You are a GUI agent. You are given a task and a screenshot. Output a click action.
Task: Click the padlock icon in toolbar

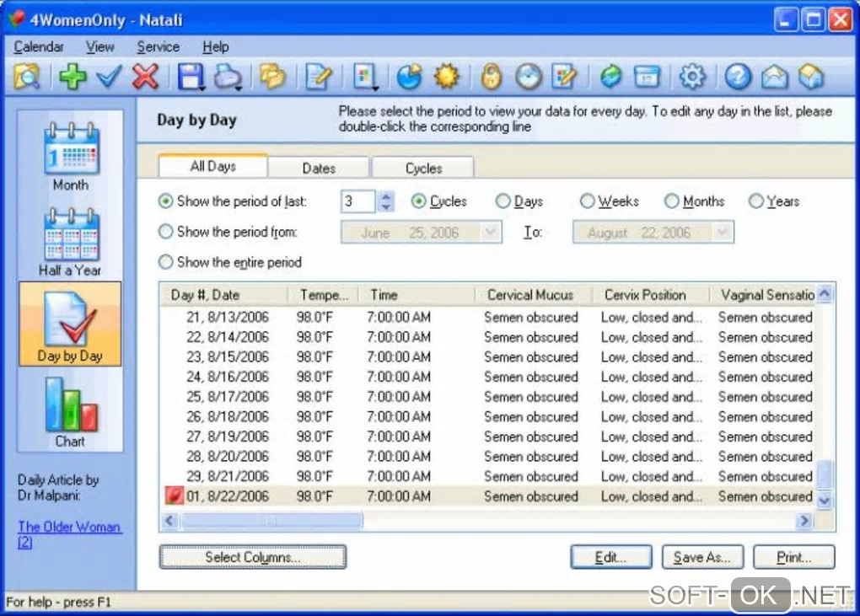click(x=492, y=76)
